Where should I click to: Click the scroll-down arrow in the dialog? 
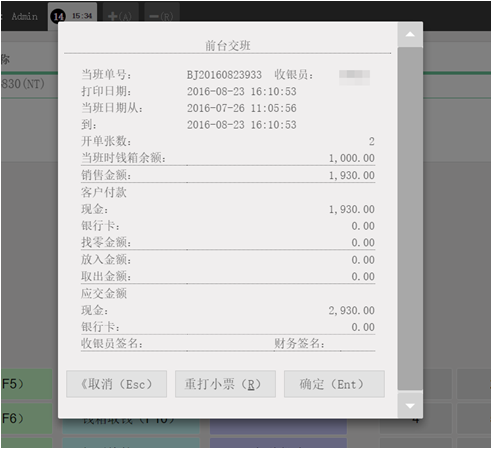[410, 405]
